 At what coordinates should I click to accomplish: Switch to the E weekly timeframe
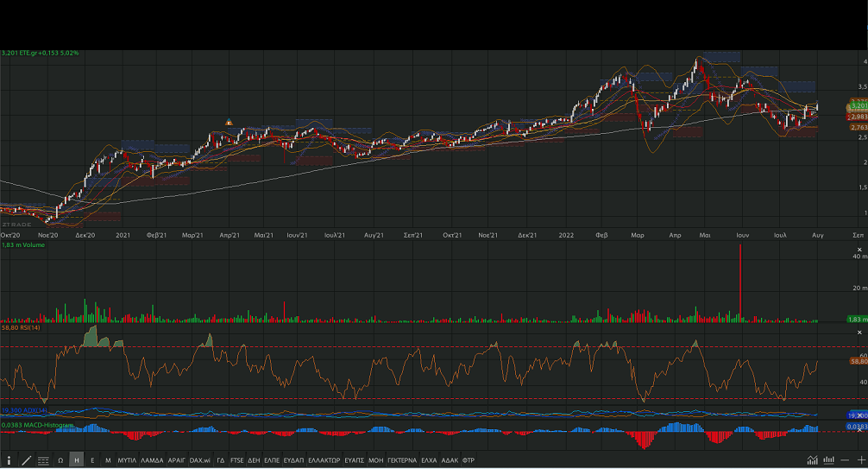(92, 460)
